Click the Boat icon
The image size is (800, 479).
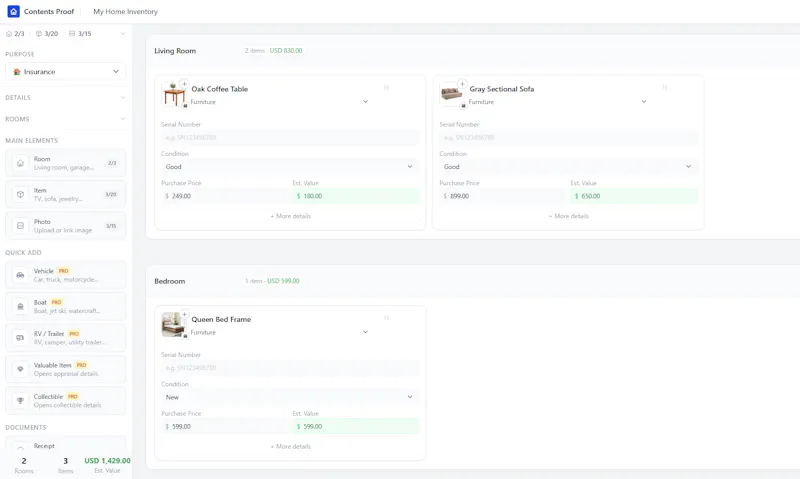click(20, 307)
